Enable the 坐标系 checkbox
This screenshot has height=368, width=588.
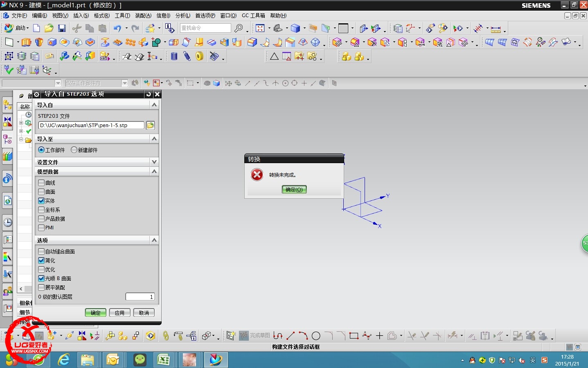41,210
